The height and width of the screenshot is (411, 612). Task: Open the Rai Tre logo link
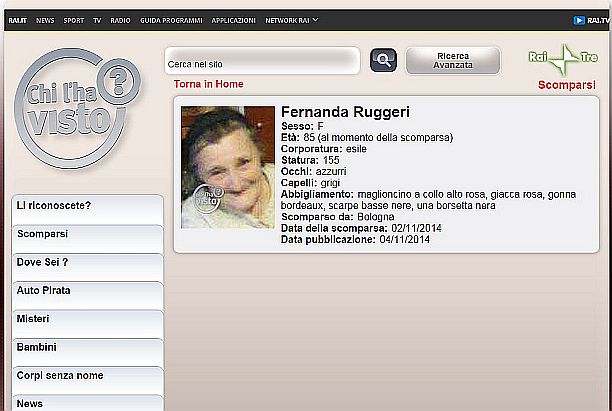(563, 59)
